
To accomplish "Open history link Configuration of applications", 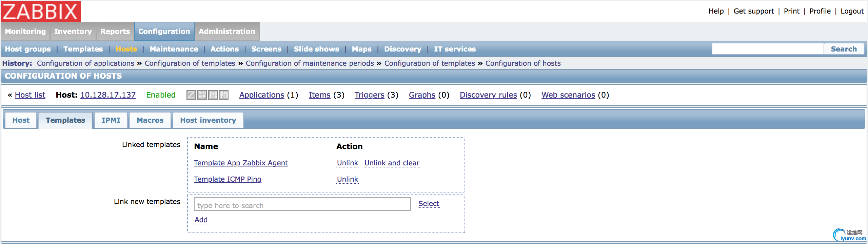I will point(85,63).
